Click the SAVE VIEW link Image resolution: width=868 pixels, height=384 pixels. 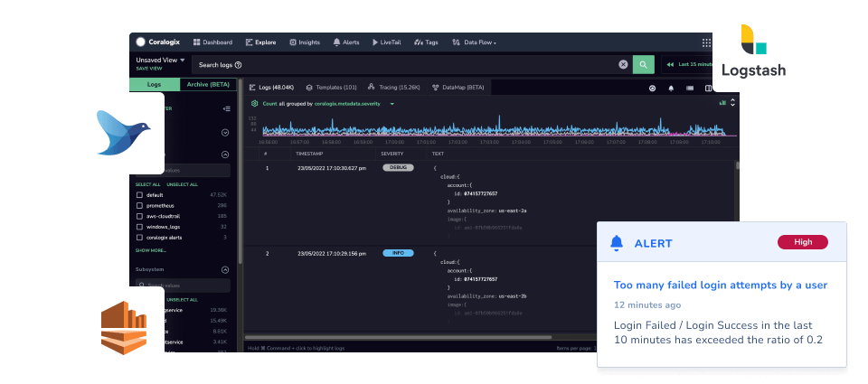tap(149, 69)
